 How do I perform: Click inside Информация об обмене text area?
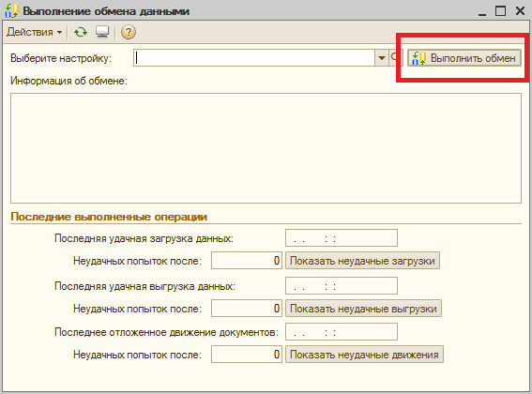[266, 148]
